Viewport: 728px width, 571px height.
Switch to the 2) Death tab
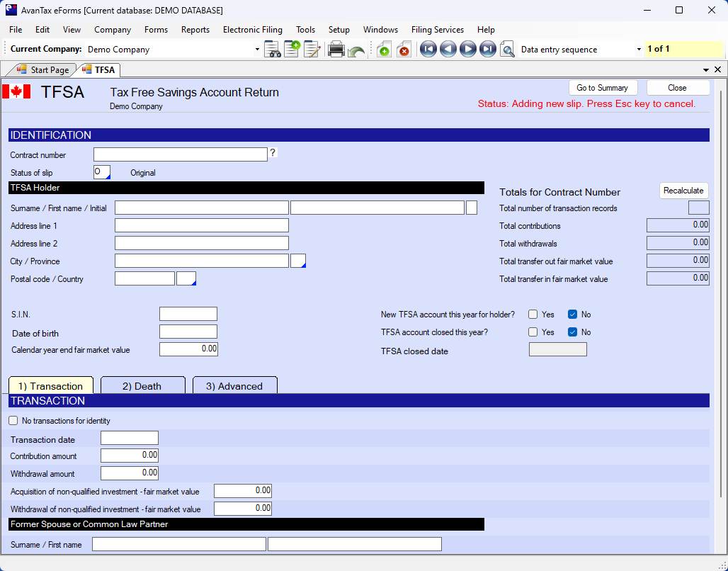(x=142, y=386)
